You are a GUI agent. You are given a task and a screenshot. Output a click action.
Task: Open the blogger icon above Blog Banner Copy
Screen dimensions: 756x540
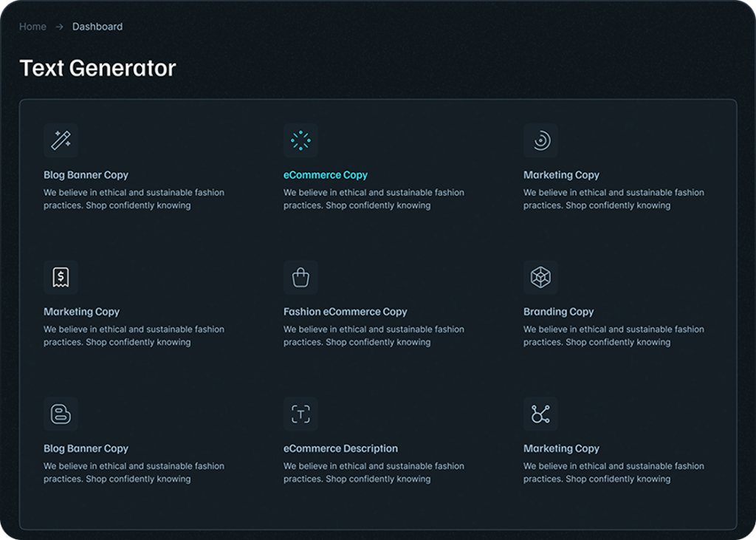click(x=61, y=414)
